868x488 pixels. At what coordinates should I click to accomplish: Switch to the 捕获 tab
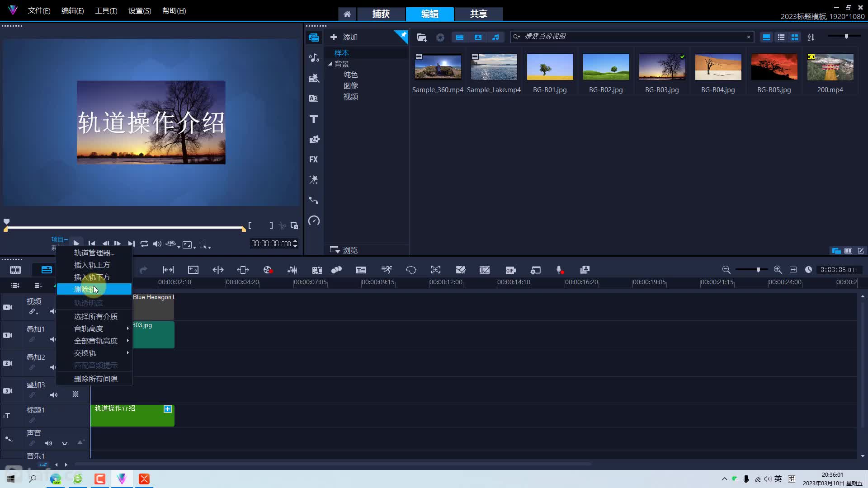(381, 14)
